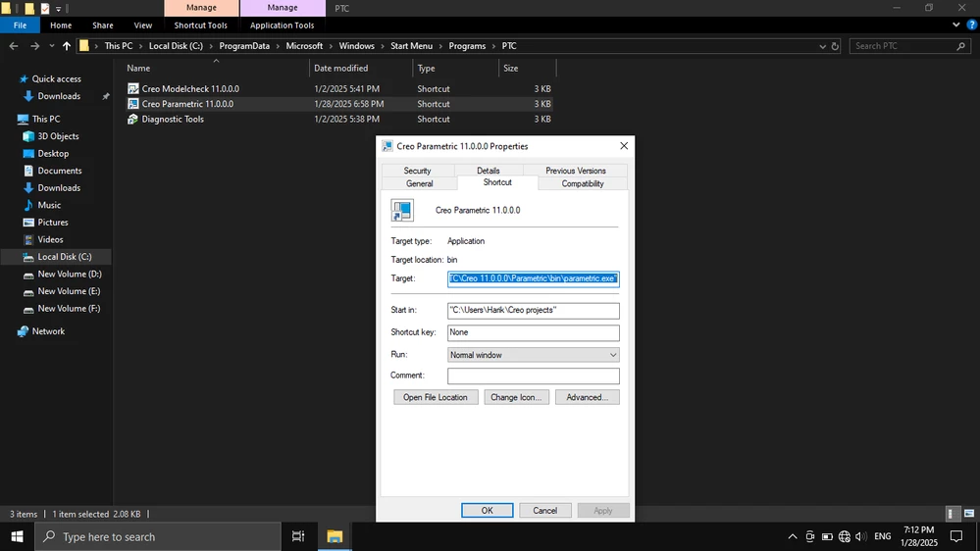Click Start Menu in the address breadcrumb
The image size is (980, 551).
(411, 46)
